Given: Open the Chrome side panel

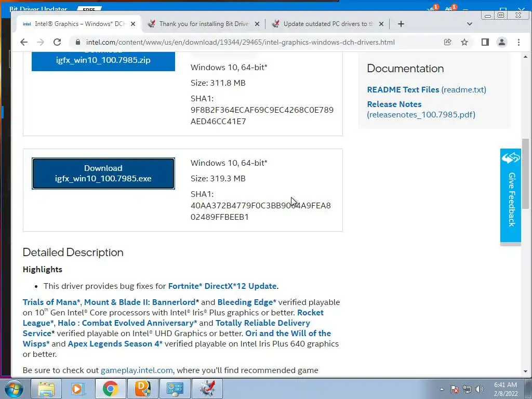Looking at the screenshot, I should pyautogui.click(x=485, y=42).
